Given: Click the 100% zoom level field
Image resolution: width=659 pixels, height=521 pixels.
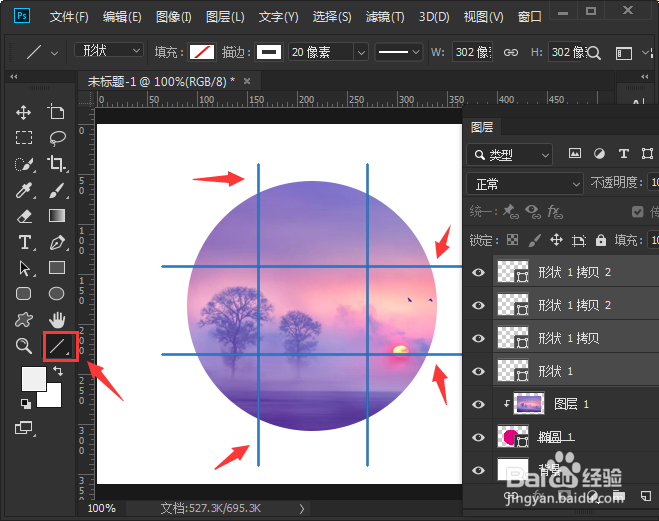Looking at the screenshot, I should click(101, 508).
